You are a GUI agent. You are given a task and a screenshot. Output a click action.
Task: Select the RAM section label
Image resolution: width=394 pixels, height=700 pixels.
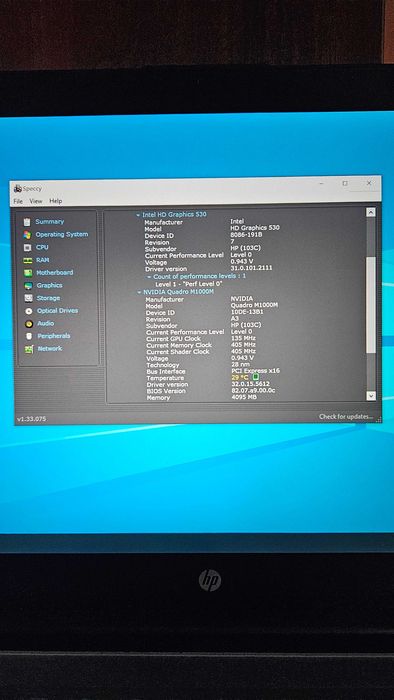[x=43, y=260]
